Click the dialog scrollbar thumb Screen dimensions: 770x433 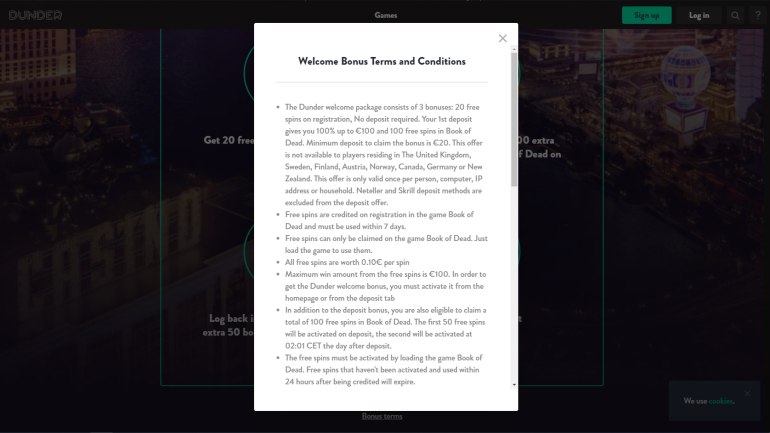(x=514, y=119)
